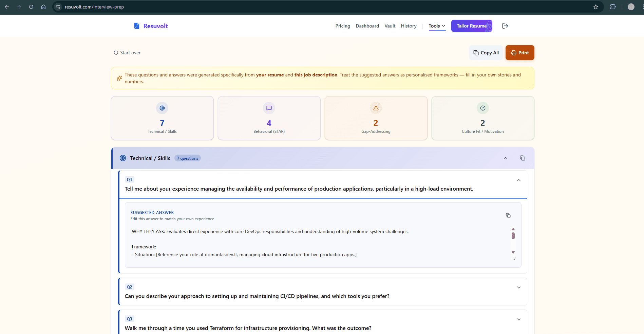Navigate to the History section

[408, 25]
